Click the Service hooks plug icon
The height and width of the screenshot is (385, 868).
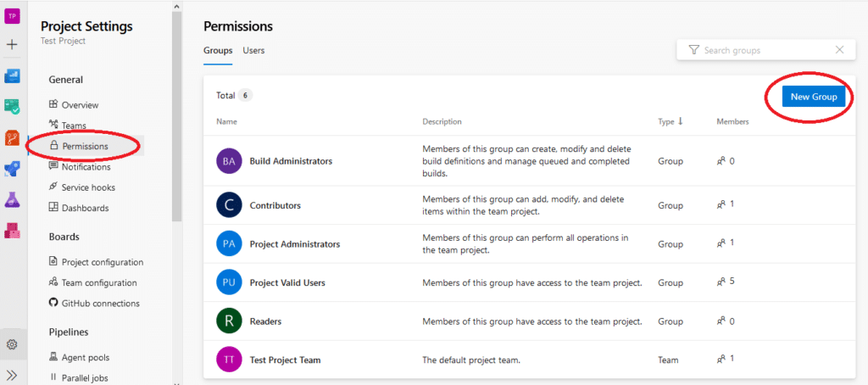click(x=53, y=187)
